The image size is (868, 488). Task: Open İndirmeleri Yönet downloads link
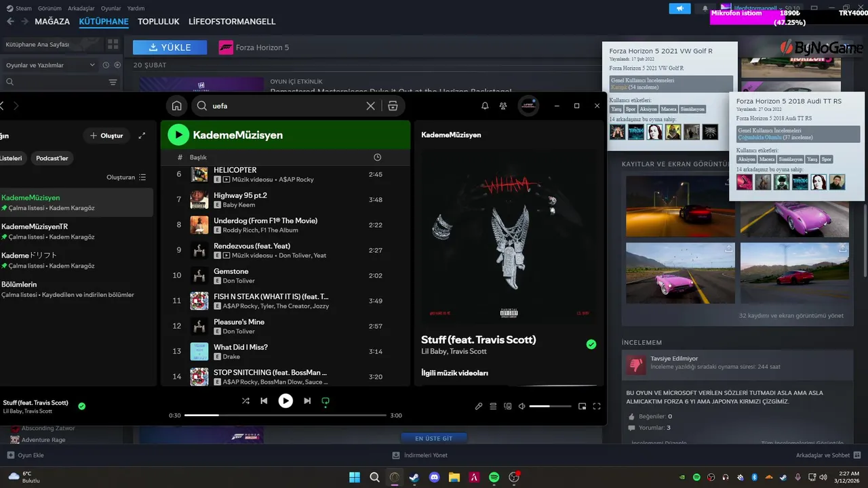click(x=420, y=455)
